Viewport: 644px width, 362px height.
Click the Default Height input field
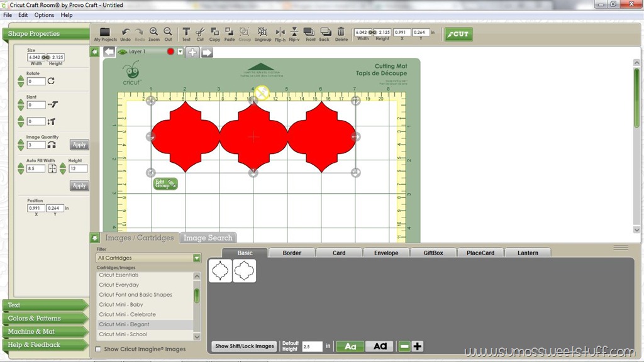click(312, 346)
